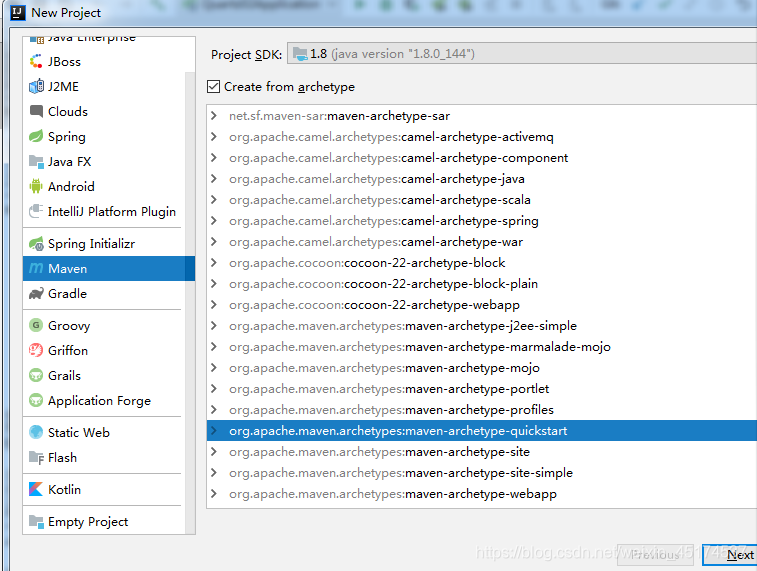
Task: Select Grails project type label
Action: click(x=64, y=376)
